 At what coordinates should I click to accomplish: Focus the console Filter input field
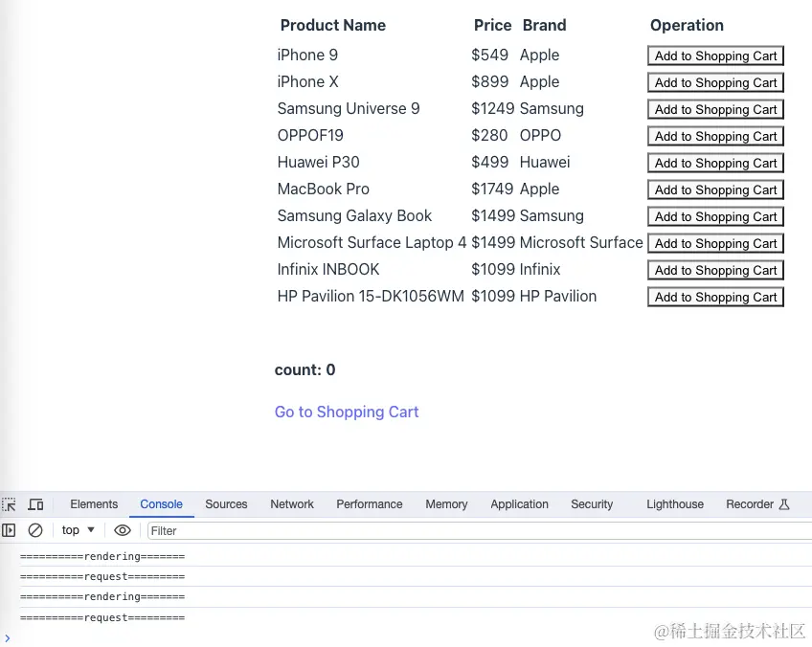coord(480,530)
